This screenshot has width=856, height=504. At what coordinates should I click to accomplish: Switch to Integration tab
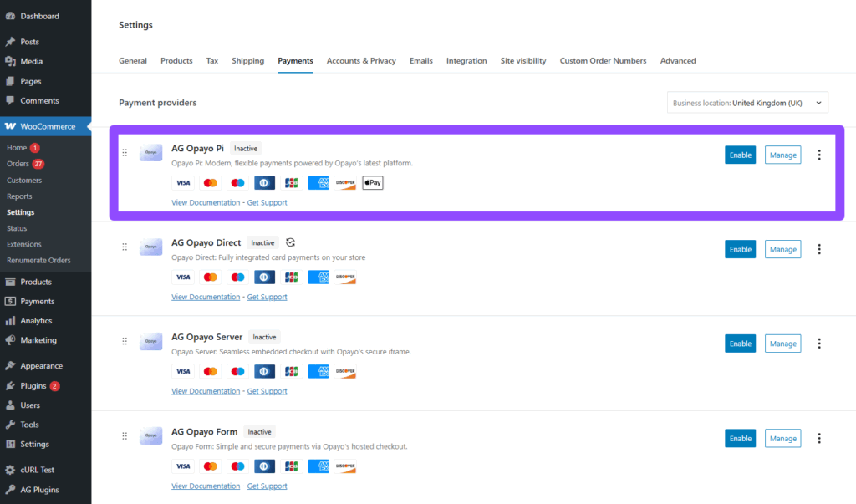tap(466, 61)
